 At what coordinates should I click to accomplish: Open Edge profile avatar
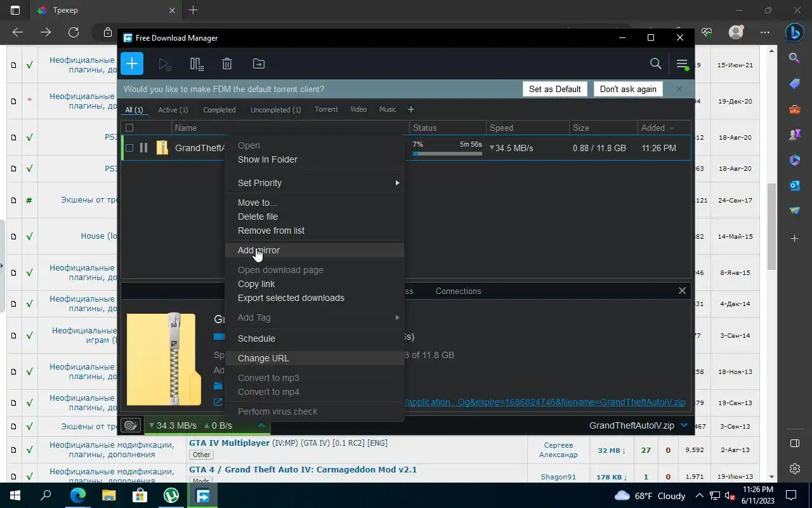pos(736,32)
